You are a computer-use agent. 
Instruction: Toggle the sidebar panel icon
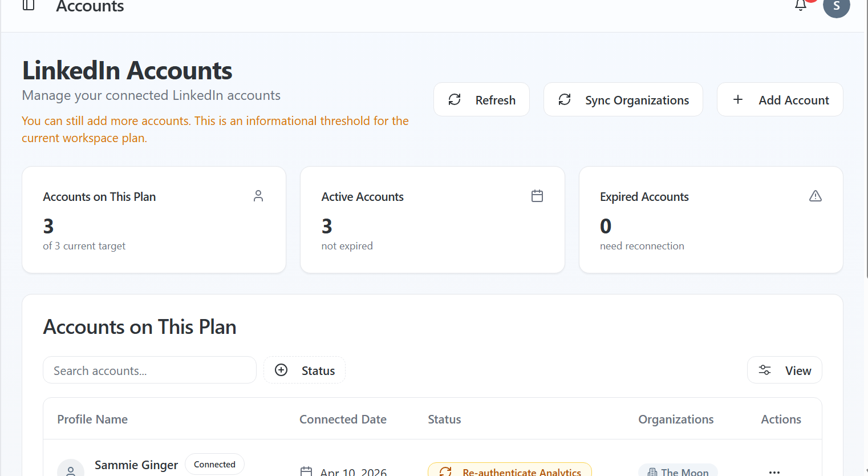pos(29,6)
